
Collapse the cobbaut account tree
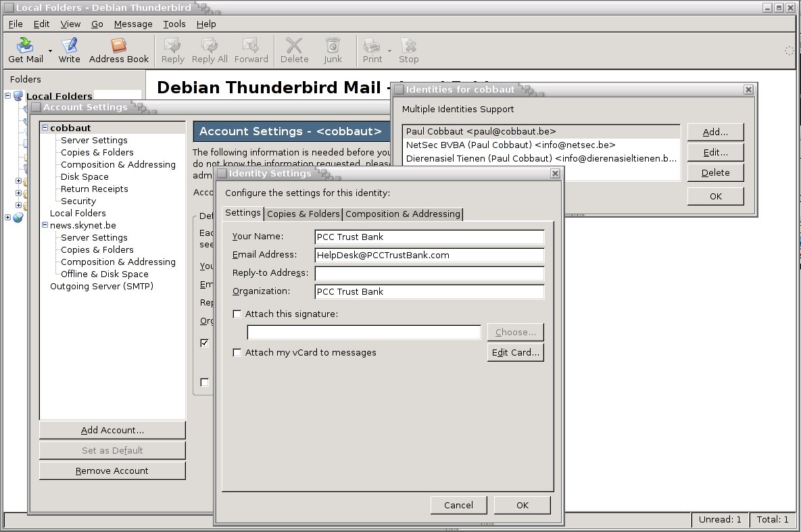(45, 127)
